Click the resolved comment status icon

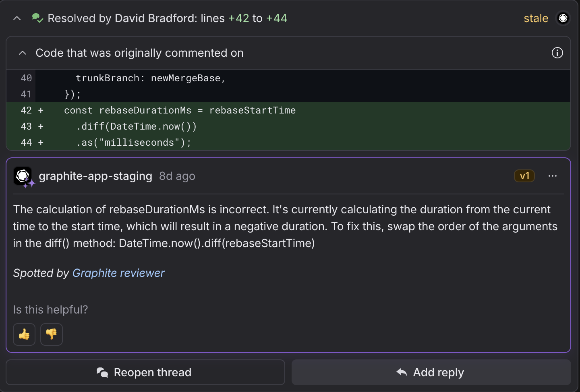point(37,18)
